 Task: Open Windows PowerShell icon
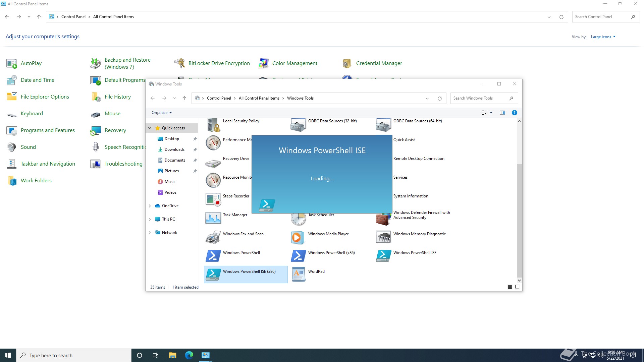tap(213, 256)
